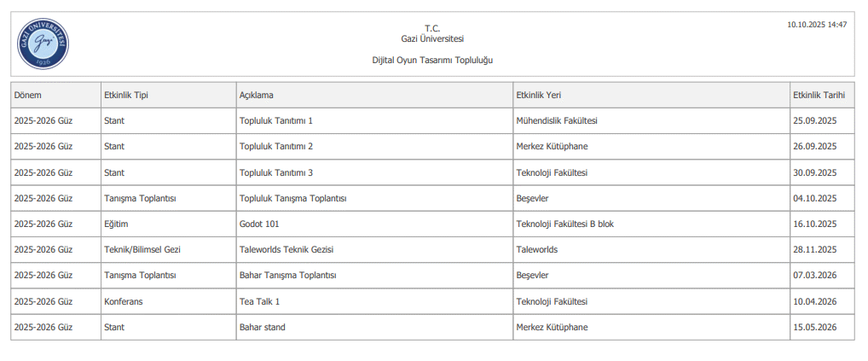Click the Etkinlik Yeri column header
The image size is (868, 361).
[x=539, y=95]
